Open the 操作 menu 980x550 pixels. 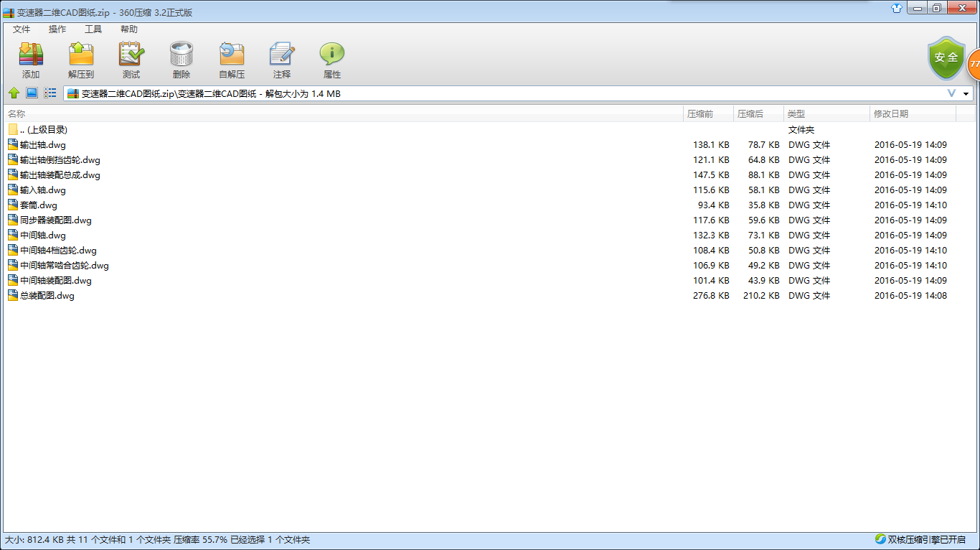(x=57, y=29)
